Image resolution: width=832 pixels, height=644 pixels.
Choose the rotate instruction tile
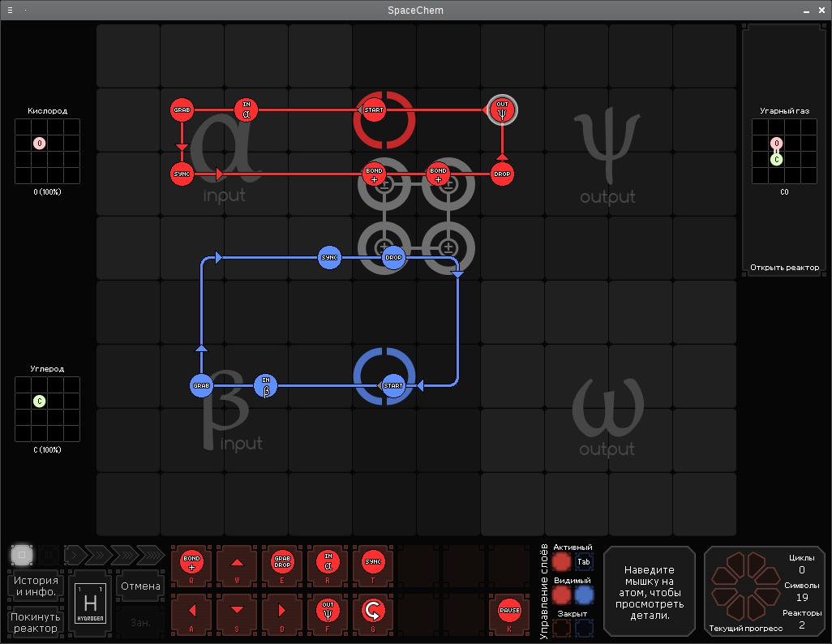click(x=373, y=614)
